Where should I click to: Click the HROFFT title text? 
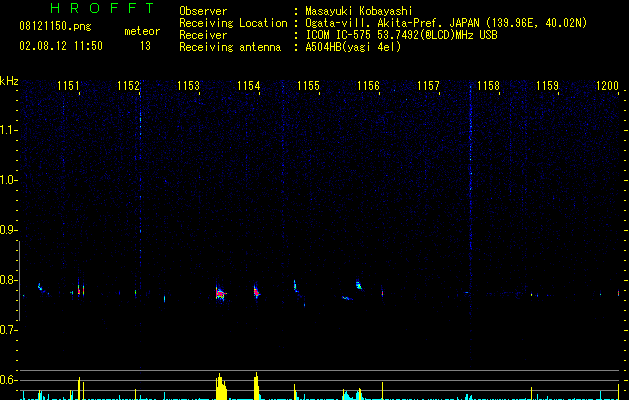click(x=102, y=8)
